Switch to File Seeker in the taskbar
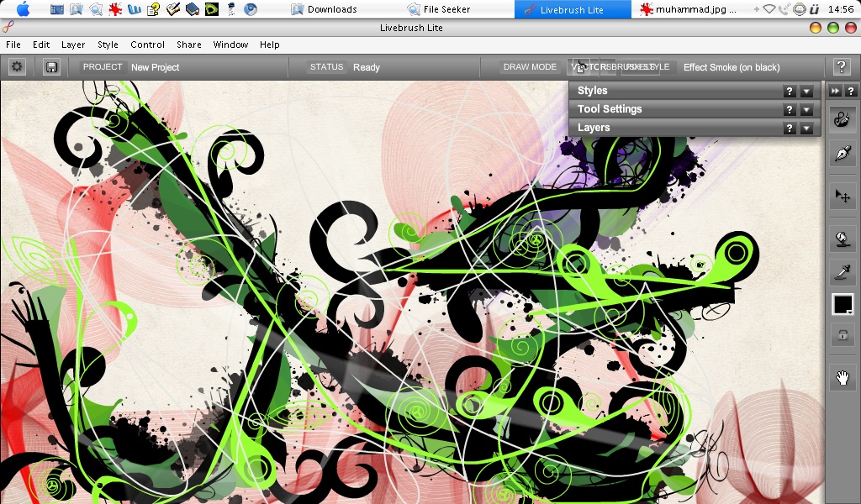 [x=439, y=9]
